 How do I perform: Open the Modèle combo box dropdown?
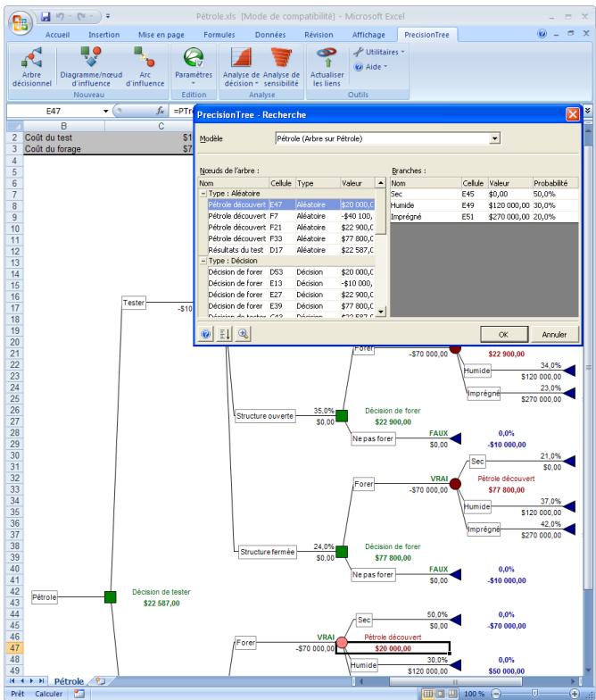coord(494,138)
